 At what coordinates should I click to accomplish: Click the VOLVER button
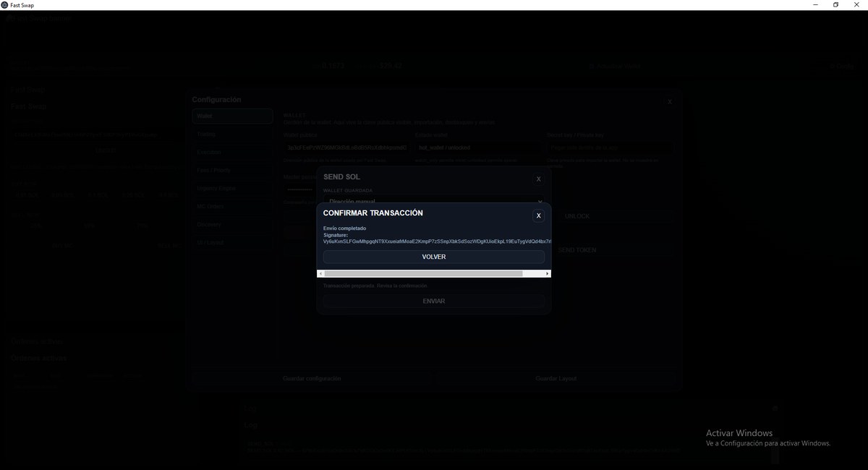(434, 257)
